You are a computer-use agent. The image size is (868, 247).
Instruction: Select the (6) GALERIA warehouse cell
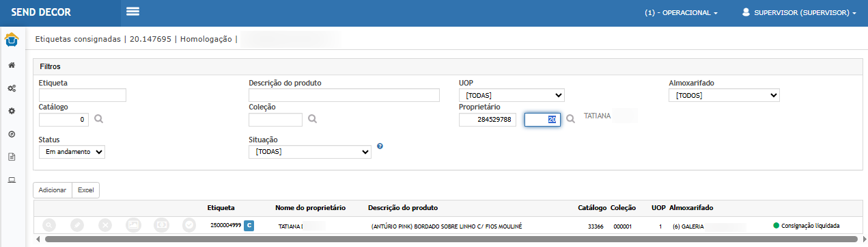[688, 226]
